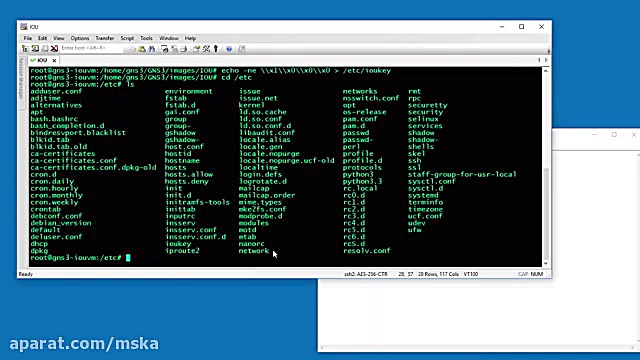This screenshot has width=640, height=360.
Task: Click the 'staff-group-for-usr-local' entry
Action: click(x=462, y=174)
